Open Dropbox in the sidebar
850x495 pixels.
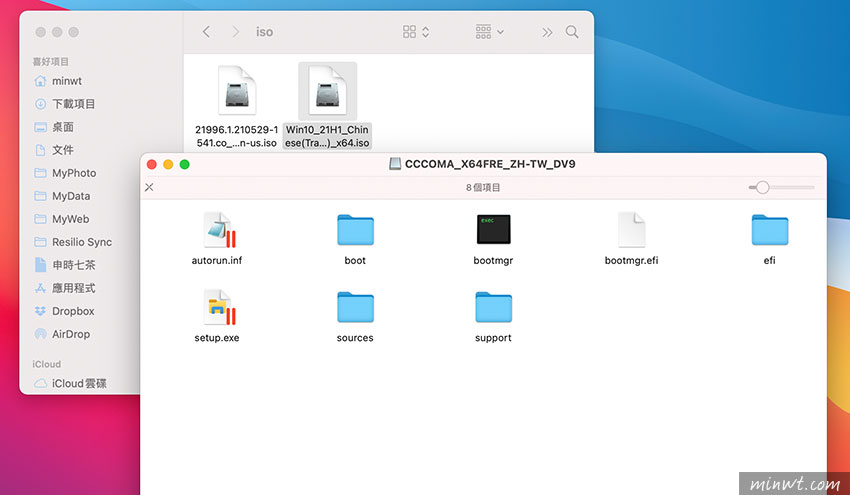point(64,311)
